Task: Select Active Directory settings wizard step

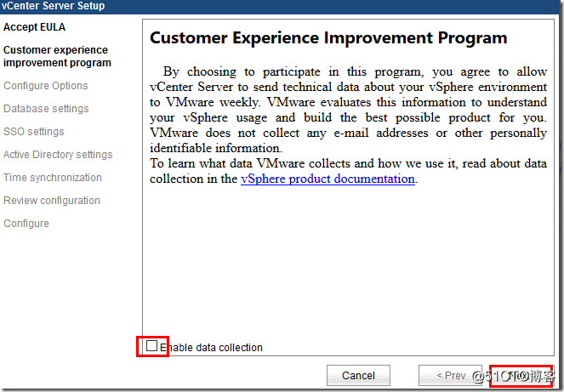Action: (x=58, y=155)
